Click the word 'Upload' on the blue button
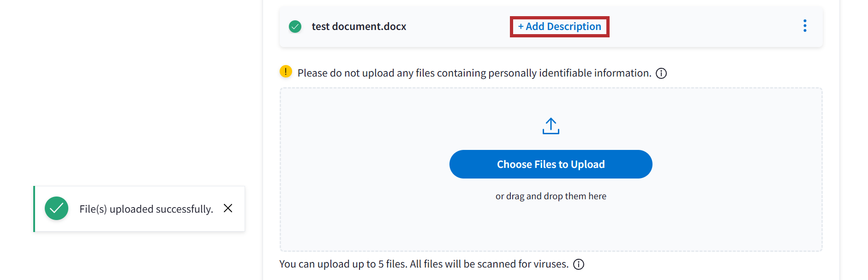The width and height of the screenshot is (868, 280). (587, 165)
